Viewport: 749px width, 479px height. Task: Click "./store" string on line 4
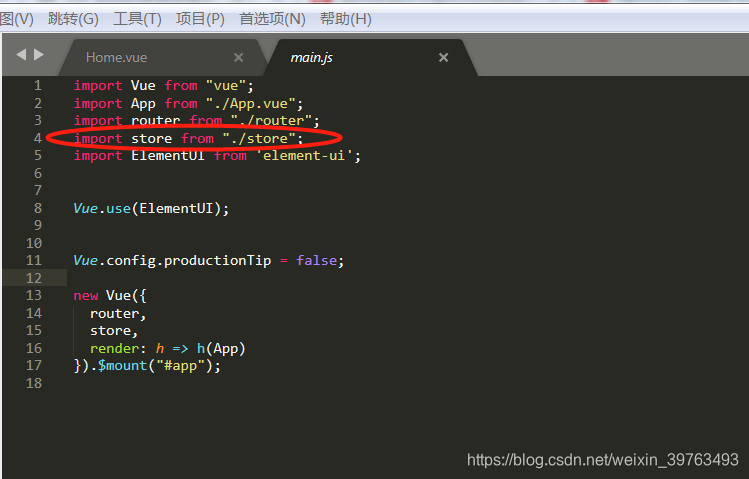tap(259, 138)
